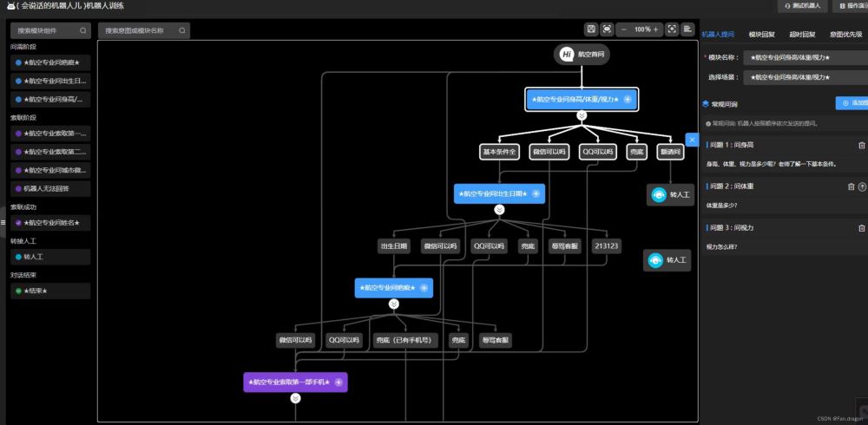Click plus icon on 航空专业问出生日期 node
The height and width of the screenshot is (425, 868).
(x=536, y=193)
